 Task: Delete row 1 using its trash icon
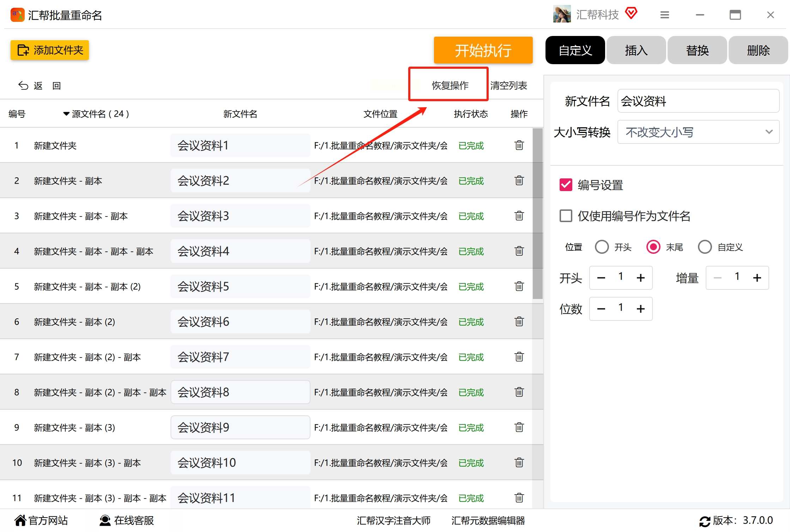click(519, 145)
